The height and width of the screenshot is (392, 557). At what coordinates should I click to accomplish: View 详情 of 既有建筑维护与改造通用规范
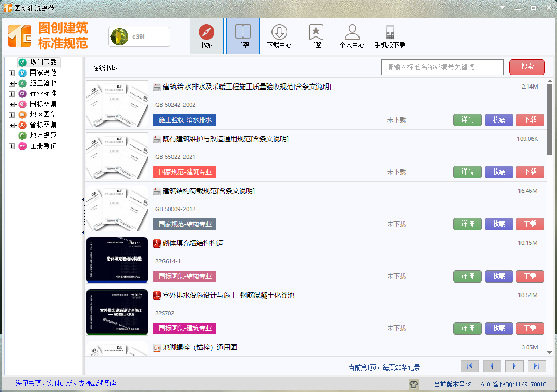point(467,171)
